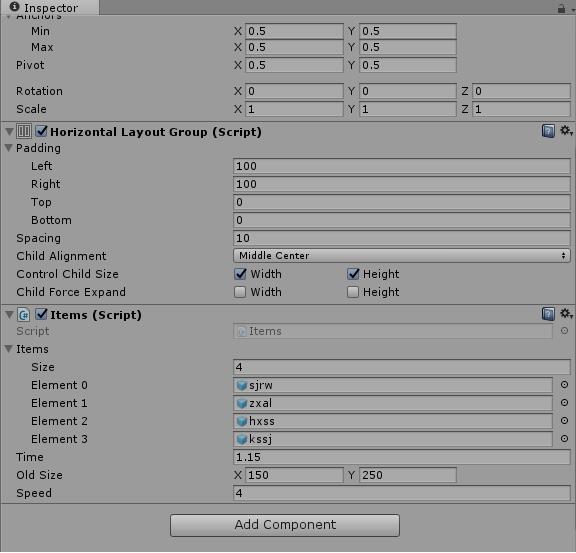Open object picker for Element 1

(x=564, y=402)
